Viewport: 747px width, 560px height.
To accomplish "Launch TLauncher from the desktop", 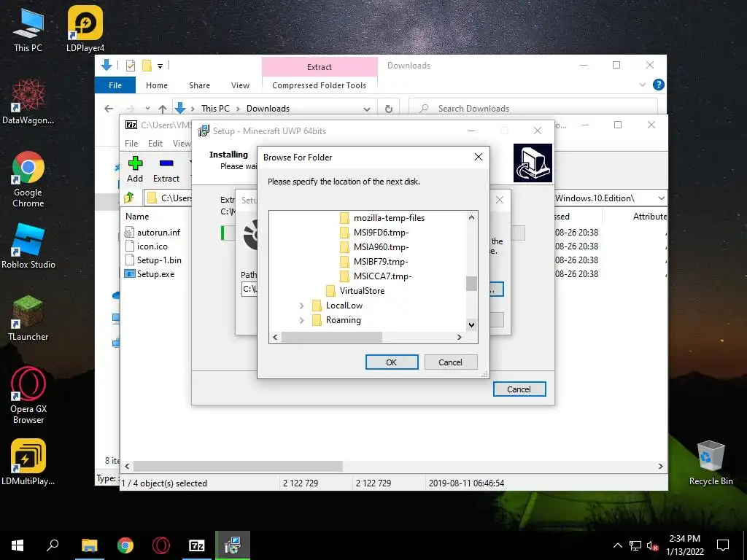I will [x=28, y=318].
